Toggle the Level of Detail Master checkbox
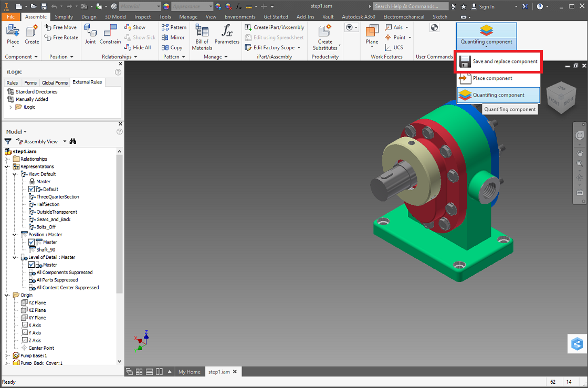Screen dimensions: 588x388 click(x=31, y=265)
